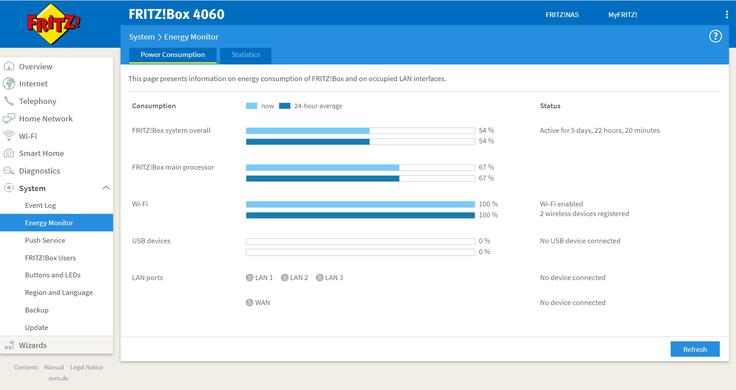Image resolution: width=736 pixels, height=390 pixels.
Task: Click the Telephony handset icon
Action: [9, 101]
